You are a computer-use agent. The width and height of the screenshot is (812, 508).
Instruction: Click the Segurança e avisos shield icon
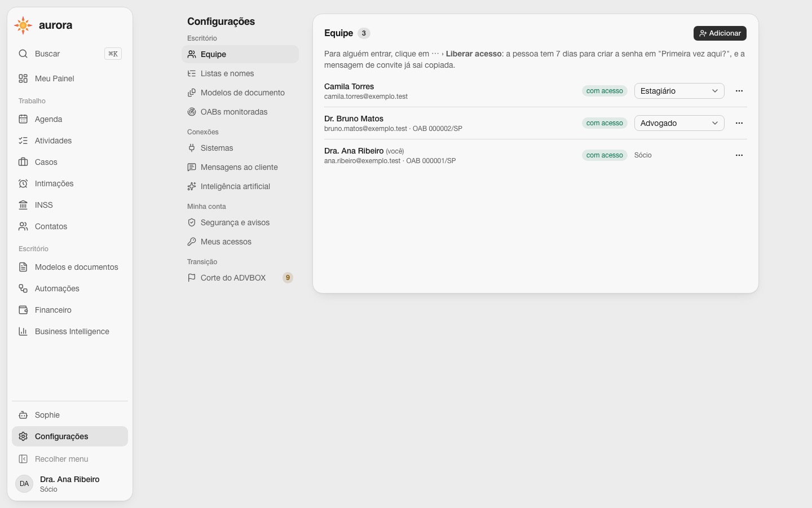point(192,222)
